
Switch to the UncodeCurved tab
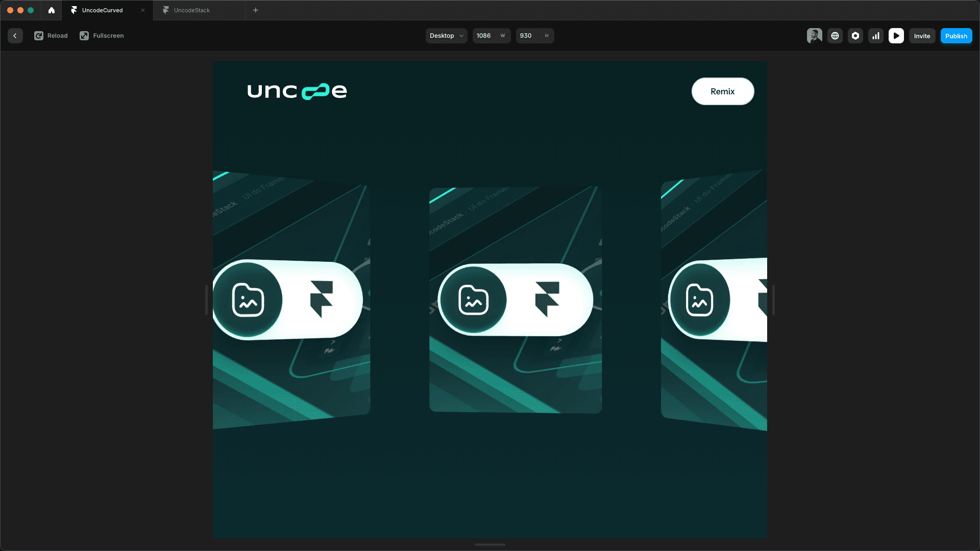107,10
